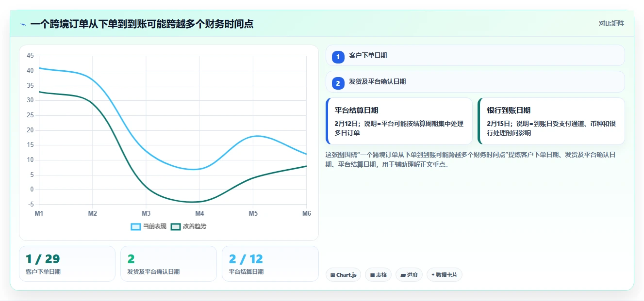644x301 pixels.
Task: Open the 平台结算日期 card
Action: (399, 121)
